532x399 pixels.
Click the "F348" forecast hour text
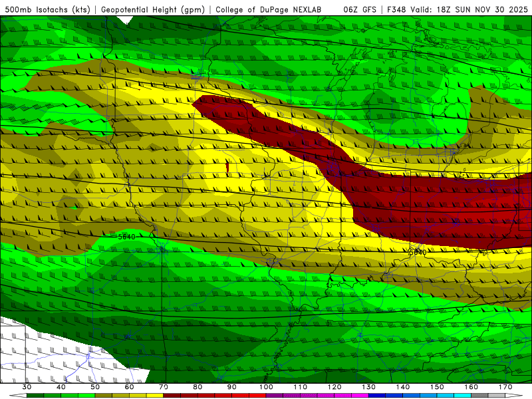[x=396, y=10]
